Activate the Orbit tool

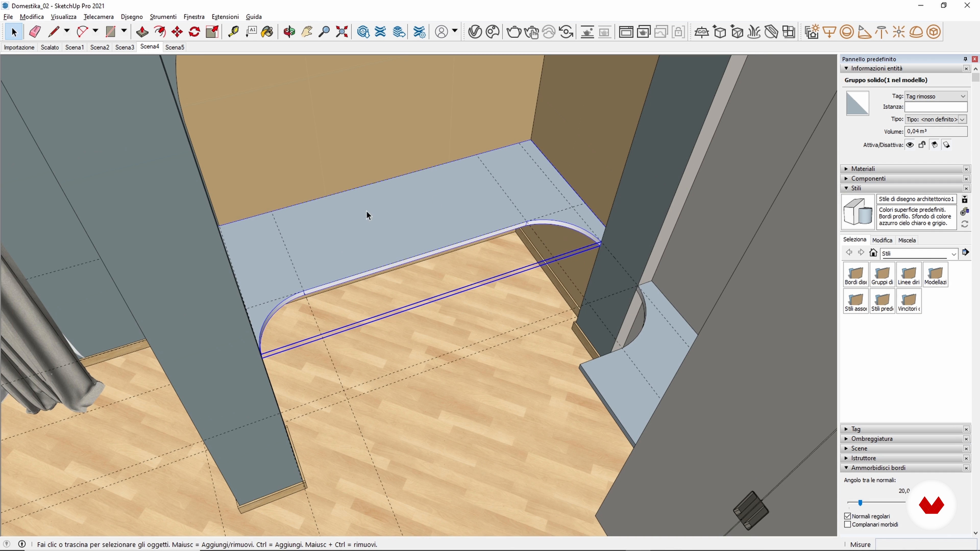(x=289, y=32)
